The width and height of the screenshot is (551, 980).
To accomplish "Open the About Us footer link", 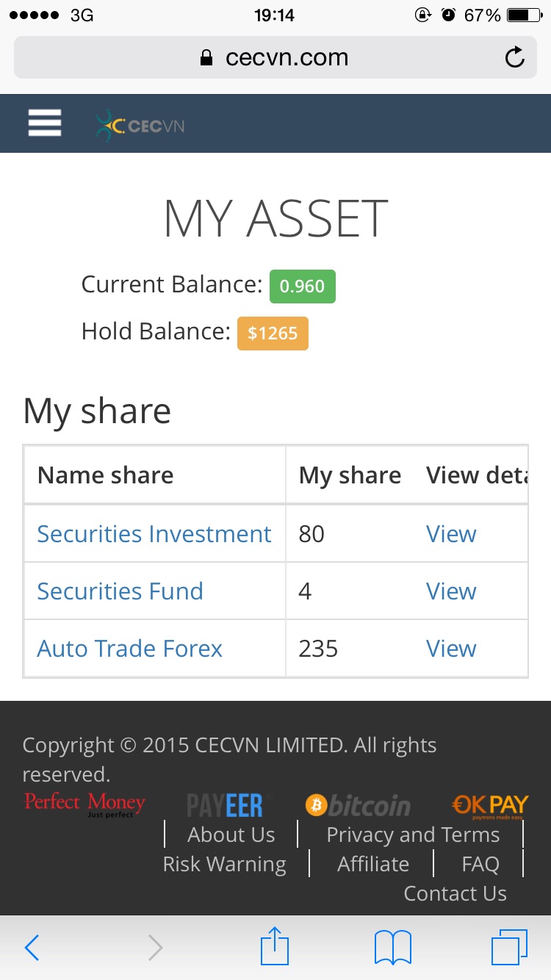I will click(x=231, y=835).
